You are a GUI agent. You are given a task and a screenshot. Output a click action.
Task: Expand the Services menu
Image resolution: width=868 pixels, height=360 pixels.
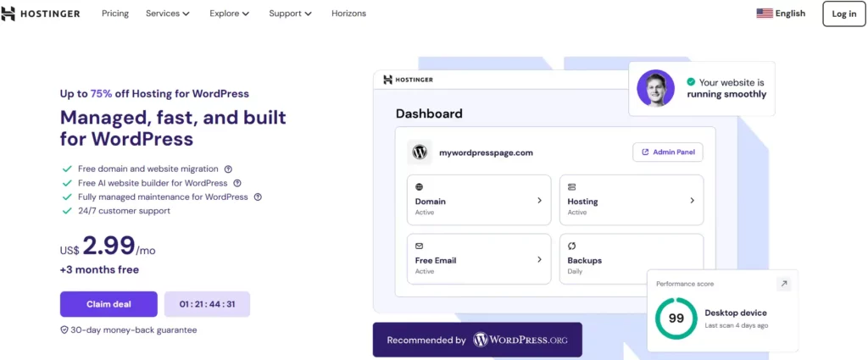(x=168, y=14)
